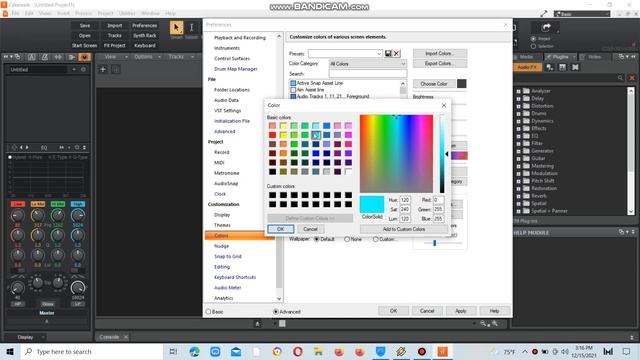This screenshot has height=360, width=640.
Task: Select the Advanced preferences radio button
Action: (x=276, y=312)
